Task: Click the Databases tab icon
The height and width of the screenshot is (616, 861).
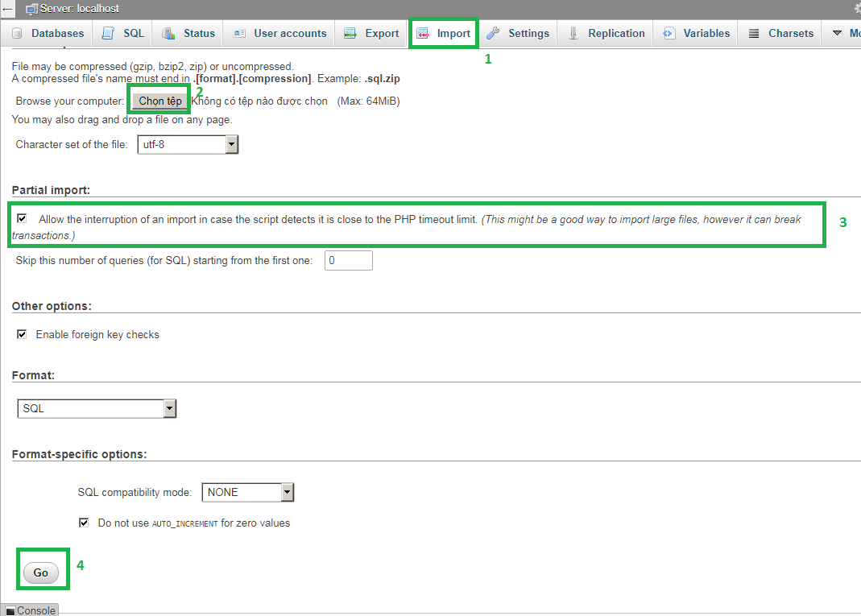Action: coord(17,34)
